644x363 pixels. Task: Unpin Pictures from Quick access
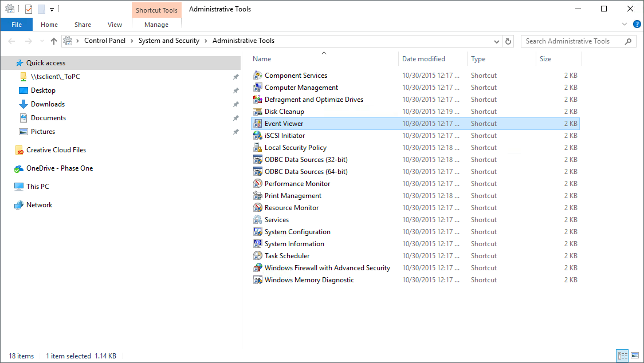tap(235, 132)
